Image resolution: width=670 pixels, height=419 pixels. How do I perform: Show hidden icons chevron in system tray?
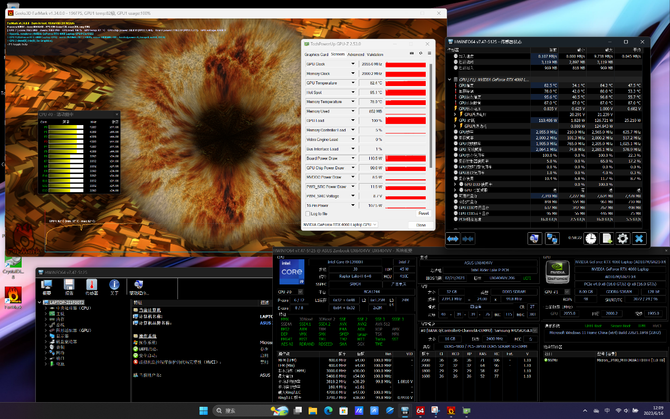tap(585, 410)
